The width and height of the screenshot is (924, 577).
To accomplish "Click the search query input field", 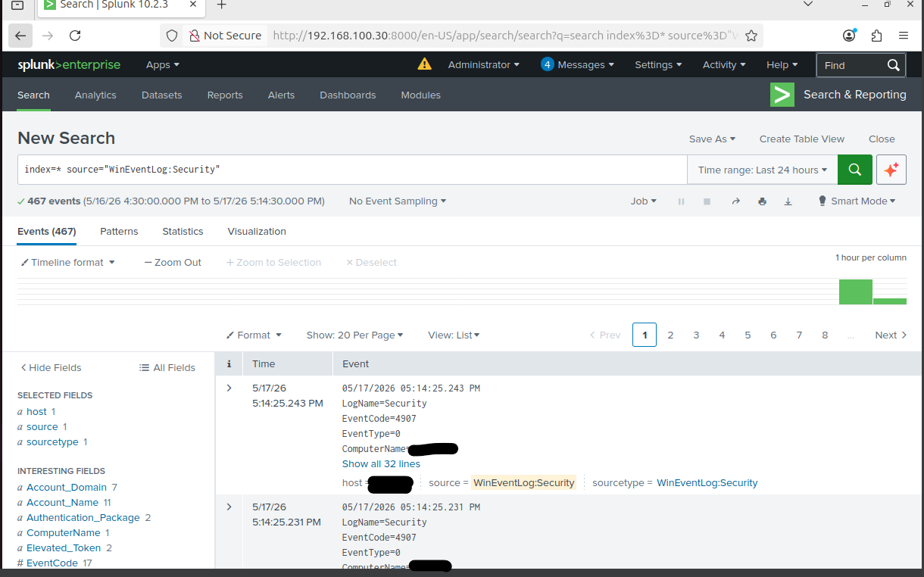I will [352, 170].
